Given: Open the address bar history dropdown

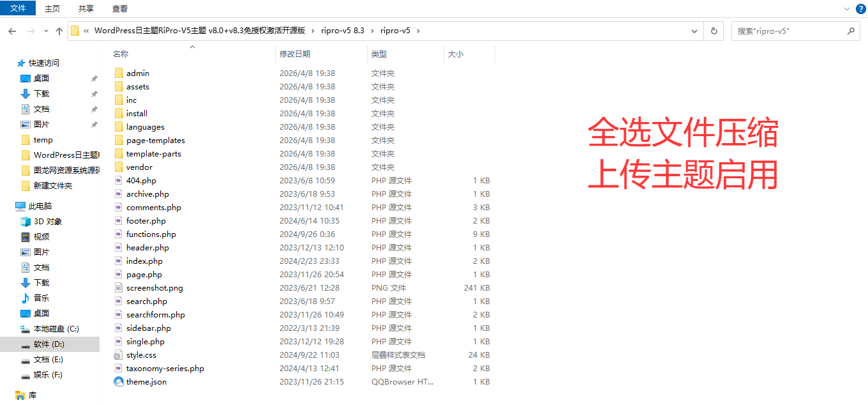Looking at the screenshot, I should 695,31.
